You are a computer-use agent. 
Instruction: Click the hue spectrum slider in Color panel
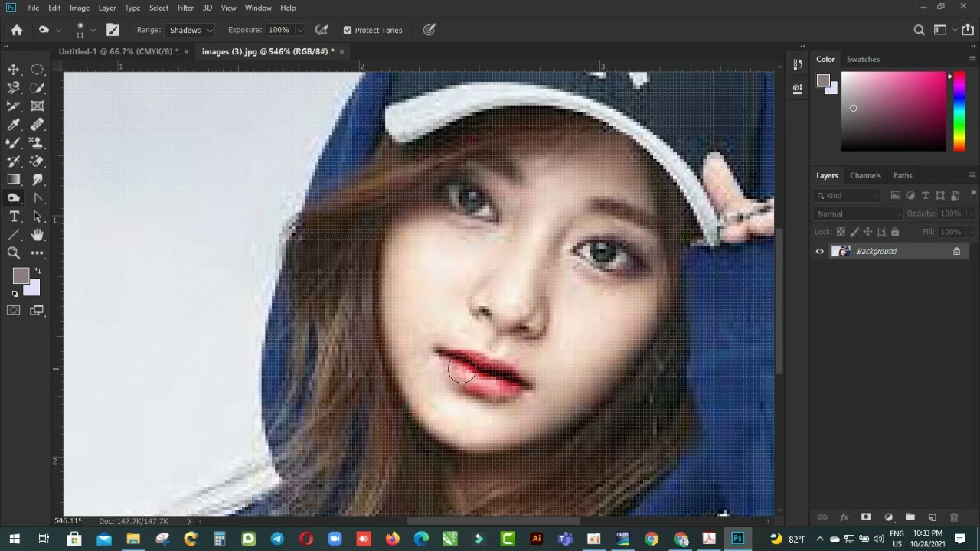point(959,112)
